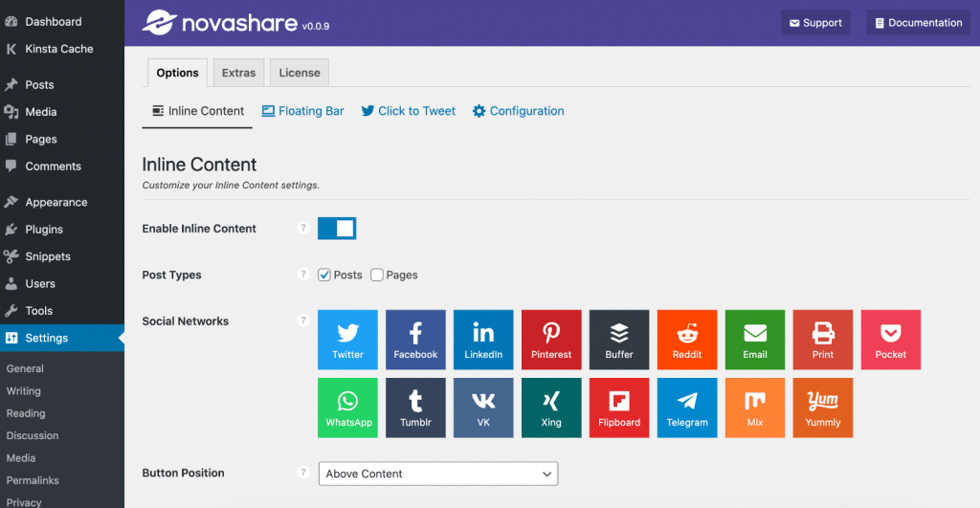Toggle the Enable Inline Content switch
Image resolution: width=980 pixels, height=508 pixels.
[337, 229]
